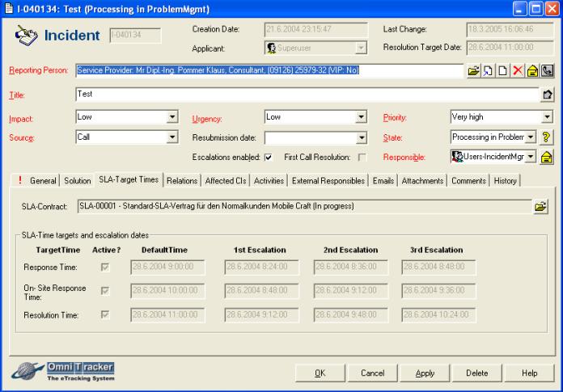This screenshot has height=392, width=563.
Task: Toggle the Response Time Active checkbox
Action: click(x=106, y=266)
